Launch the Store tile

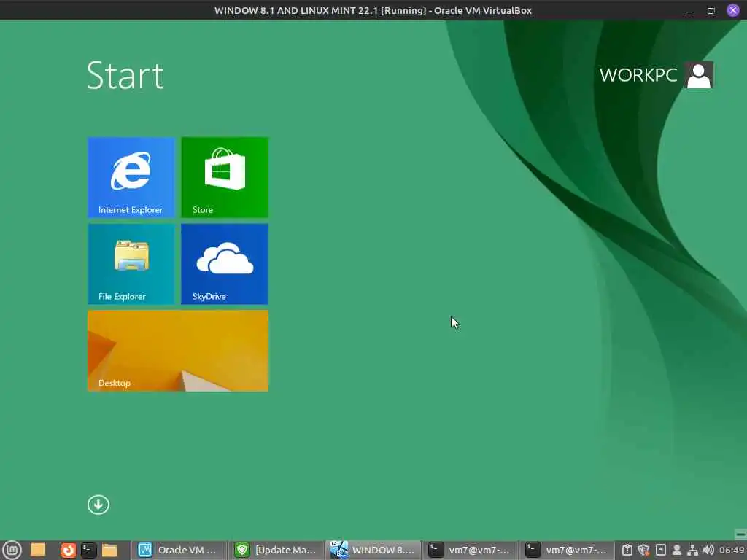tap(225, 177)
